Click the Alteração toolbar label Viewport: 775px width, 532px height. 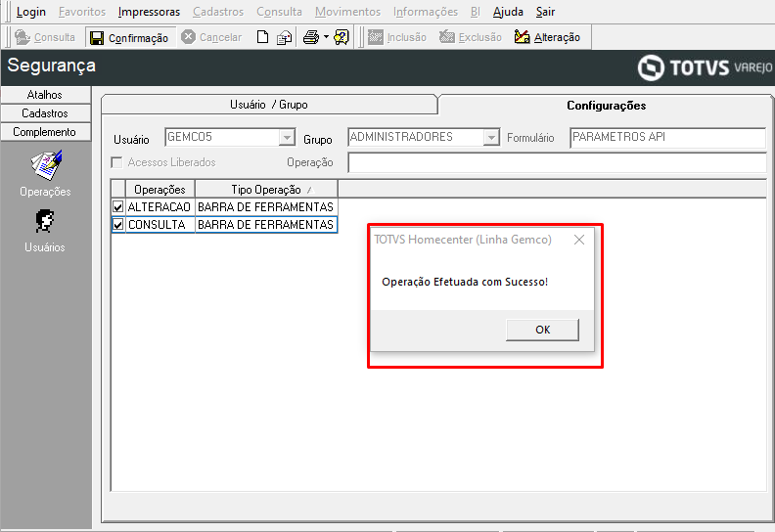[x=557, y=37]
